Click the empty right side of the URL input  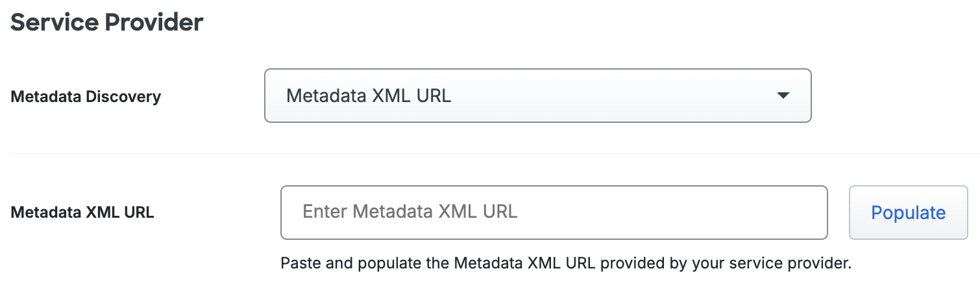pyautogui.click(x=714, y=213)
